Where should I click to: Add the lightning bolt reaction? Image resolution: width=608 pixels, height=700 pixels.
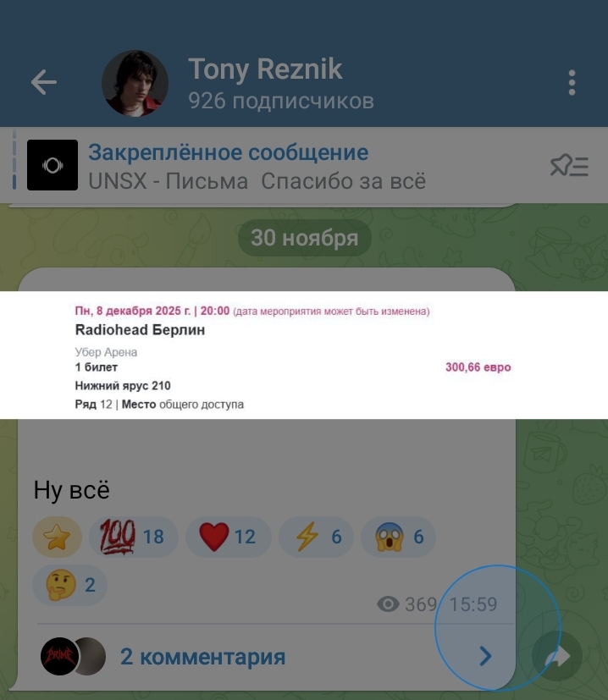(x=317, y=537)
